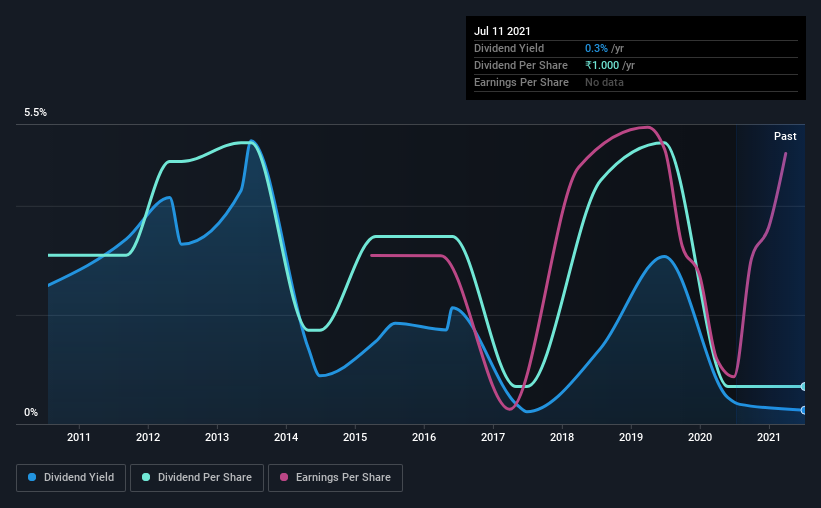Viewport: 821px width, 508px height.
Task: Click the Jul 11 2021 tooltip date
Action: click(x=502, y=31)
